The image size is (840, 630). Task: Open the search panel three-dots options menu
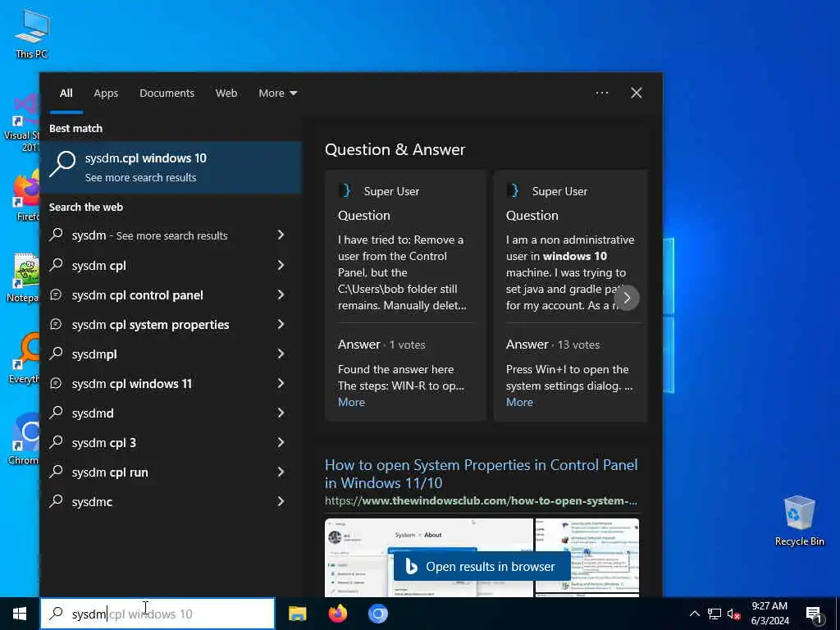pos(601,94)
